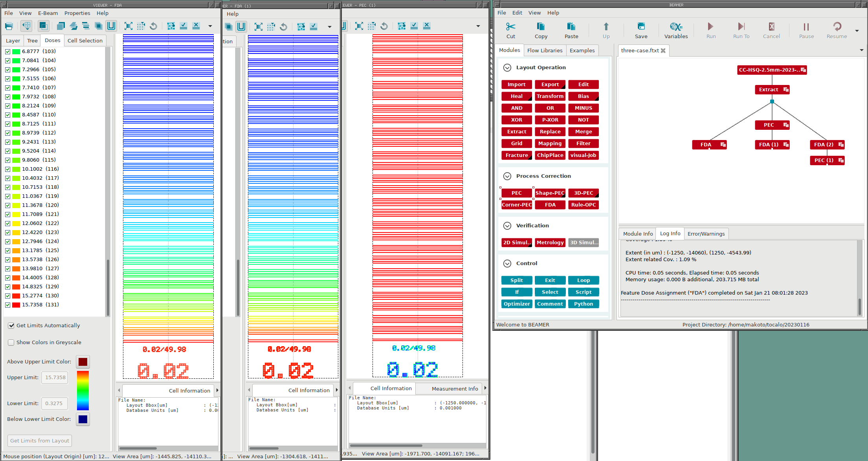Click the Save icon in BEAMER toolbar
868x461 pixels.
(x=641, y=26)
